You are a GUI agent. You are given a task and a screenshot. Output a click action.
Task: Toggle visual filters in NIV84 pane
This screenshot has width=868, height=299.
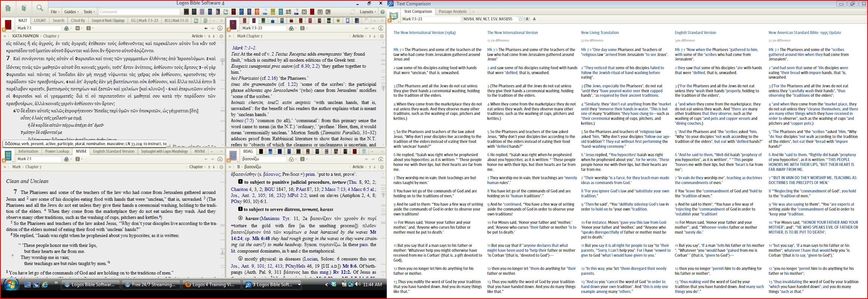pos(67,159)
